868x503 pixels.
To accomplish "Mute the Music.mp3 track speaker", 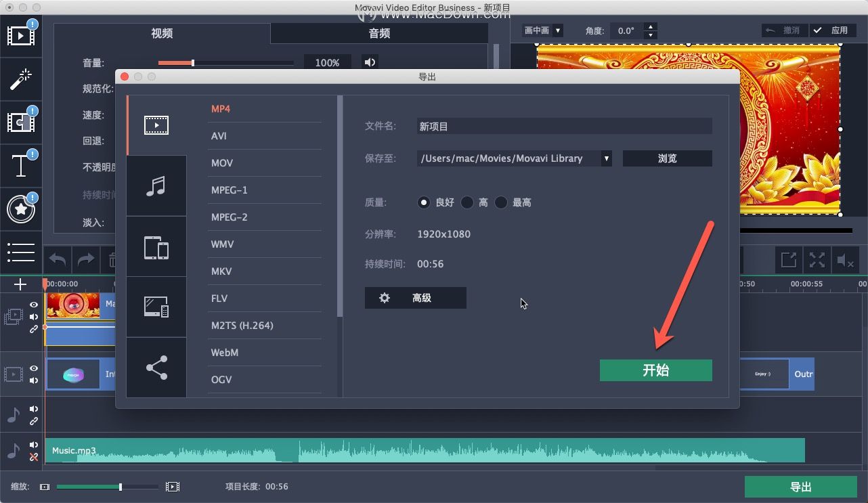I will point(34,445).
